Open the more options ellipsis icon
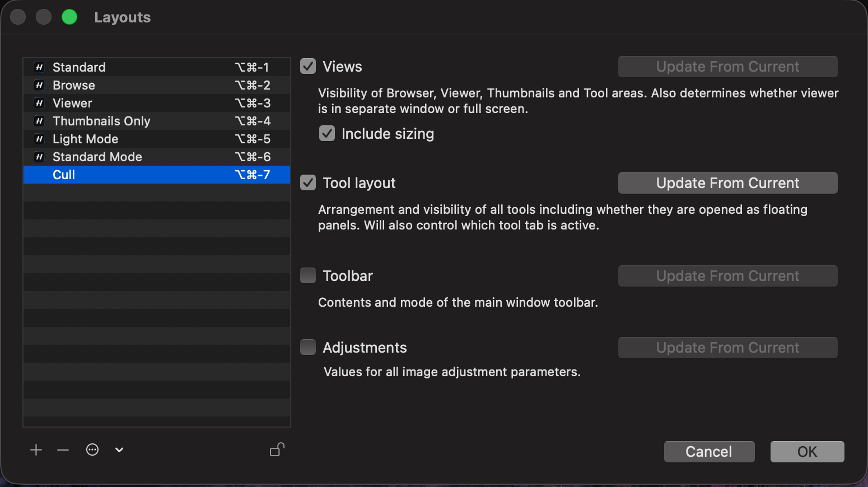Viewport: 868px width, 487px height. [x=92, y=449]
